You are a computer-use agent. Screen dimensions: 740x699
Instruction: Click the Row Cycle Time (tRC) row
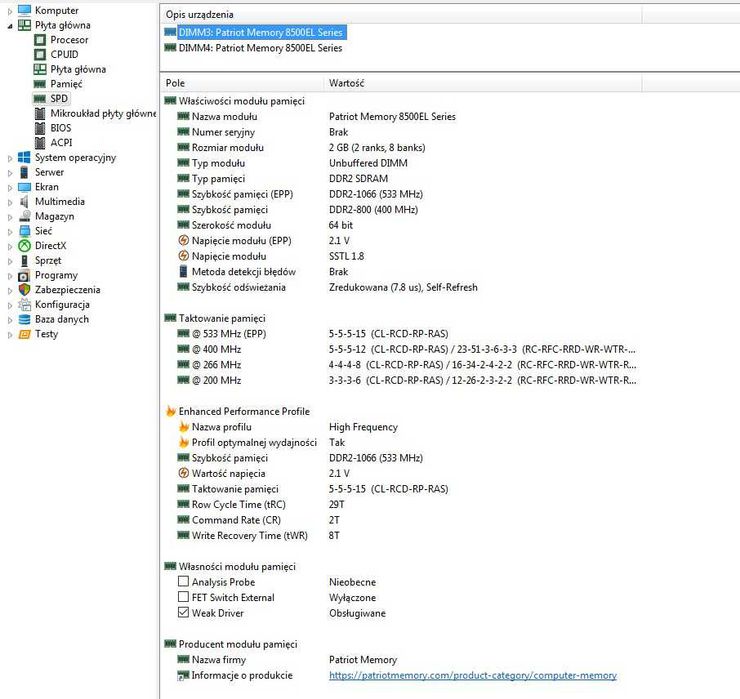pos(401,505)
